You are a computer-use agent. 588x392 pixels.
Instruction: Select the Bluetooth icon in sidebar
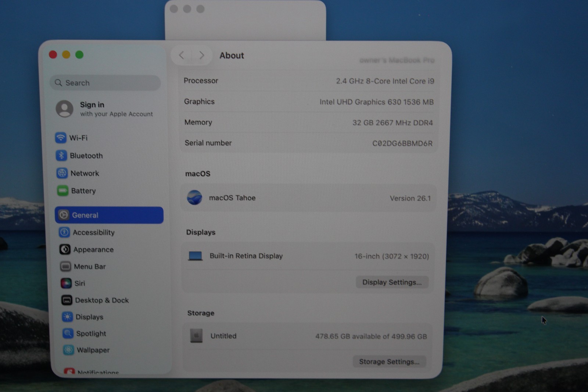click(61, 156)
